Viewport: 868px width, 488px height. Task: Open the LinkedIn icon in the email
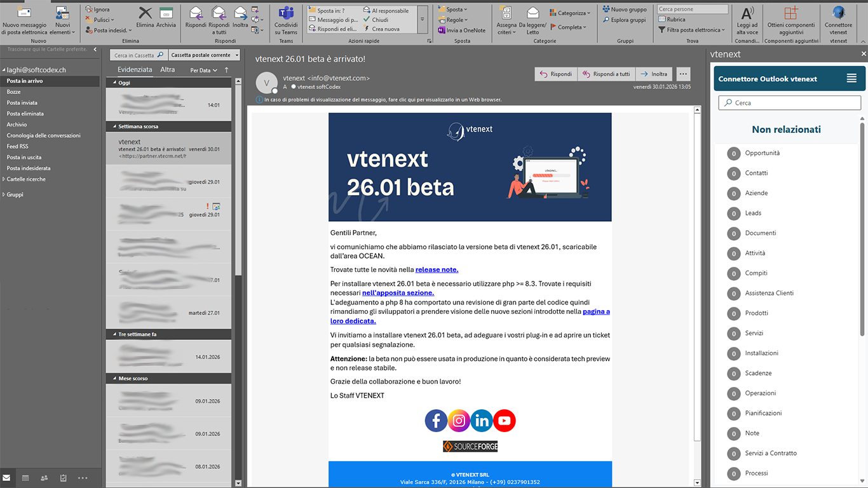point(482,421)
